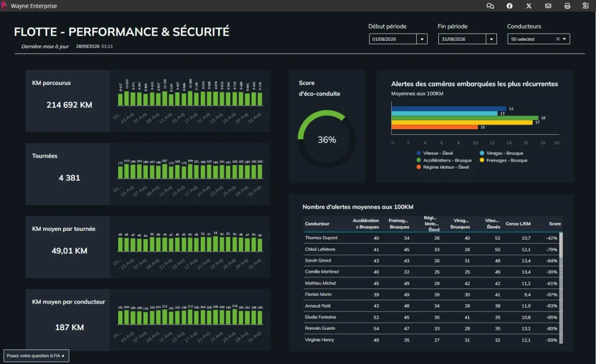Open the Fin période date dropdown arrow
596x364 pixels.
tap(491, 39)
